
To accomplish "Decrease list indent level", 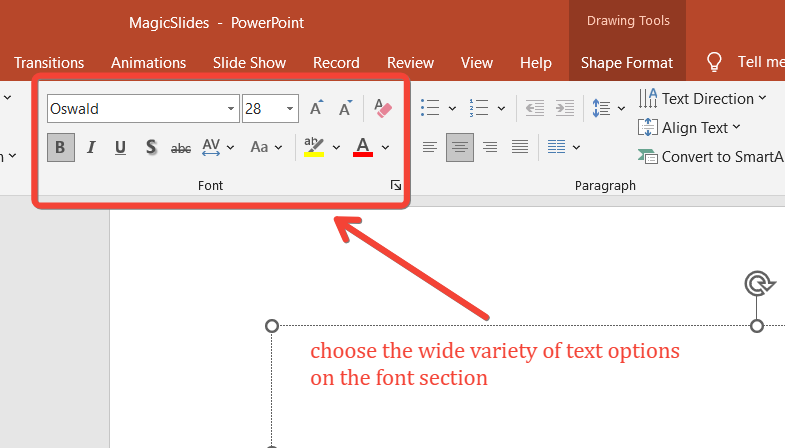I will (535, 108).
